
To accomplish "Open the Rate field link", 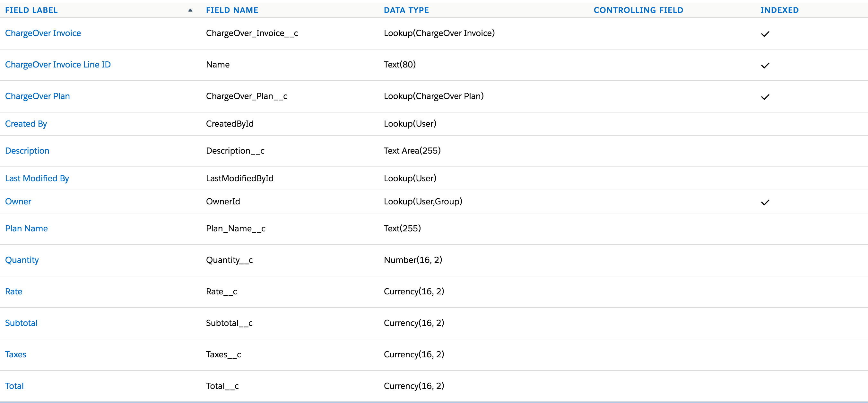I will (14, 291).
